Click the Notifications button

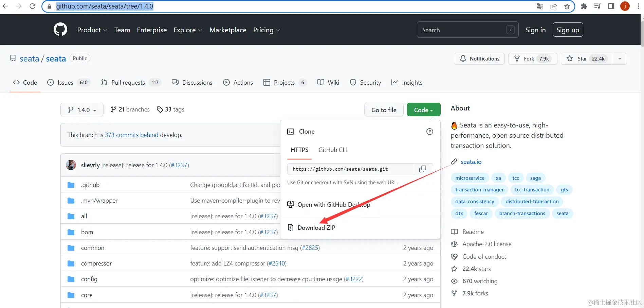[479, 58]
